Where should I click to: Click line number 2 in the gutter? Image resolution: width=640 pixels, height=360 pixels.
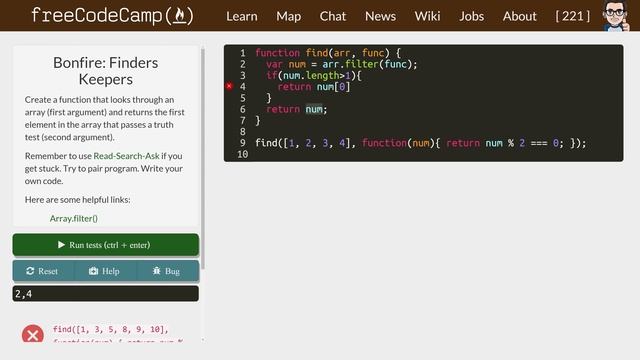click(242, 64)
